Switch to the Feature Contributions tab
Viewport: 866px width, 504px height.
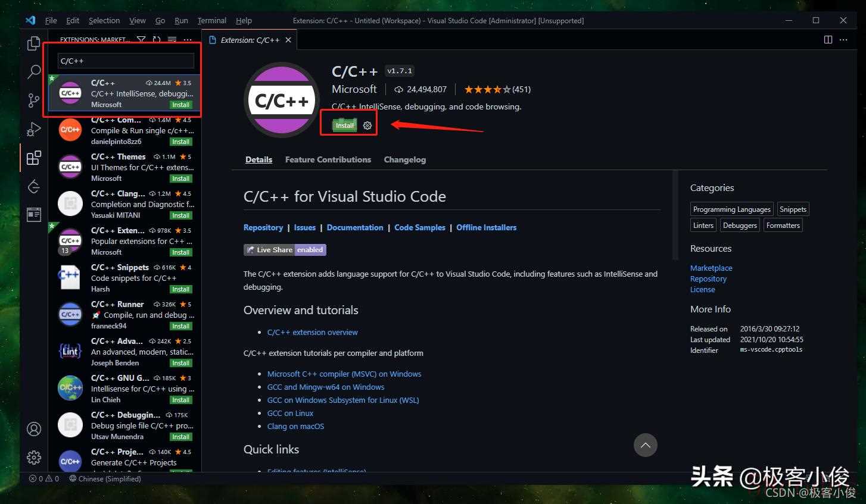pos(328,159)
